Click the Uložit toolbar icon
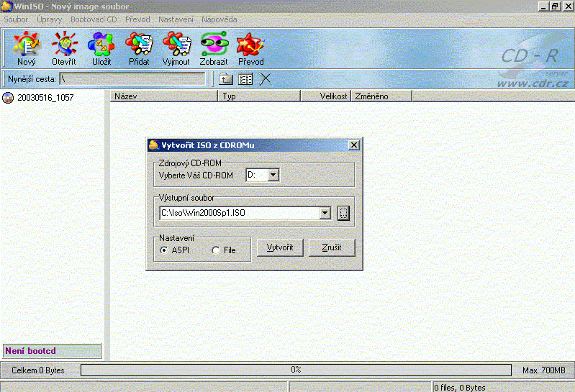Image resolution: width=575 pixels, height=392 pixels. [101, 48]
